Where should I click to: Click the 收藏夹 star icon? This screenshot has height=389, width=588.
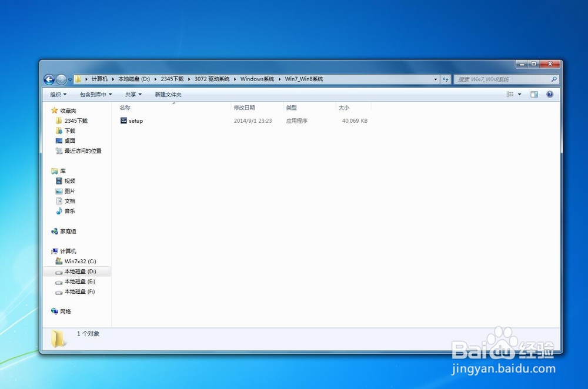tap(54, 110)
